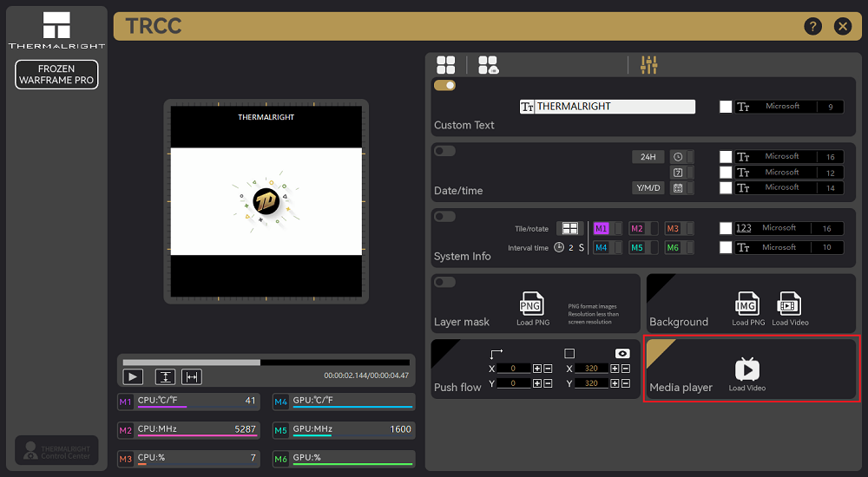
Task: Load a video in Media player
Action: (x=746, y=374)
